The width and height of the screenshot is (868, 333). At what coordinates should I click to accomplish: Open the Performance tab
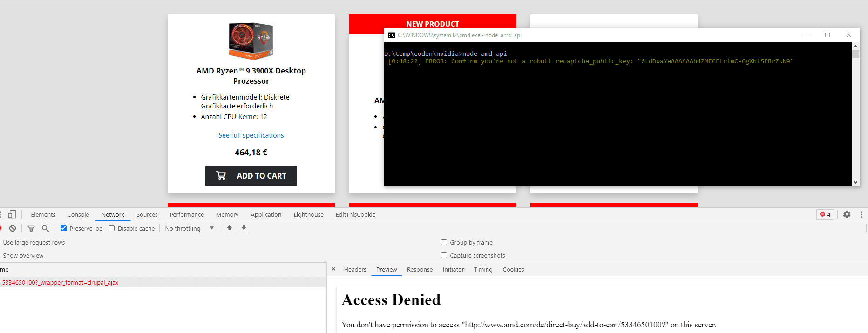(x=187, y=214)
